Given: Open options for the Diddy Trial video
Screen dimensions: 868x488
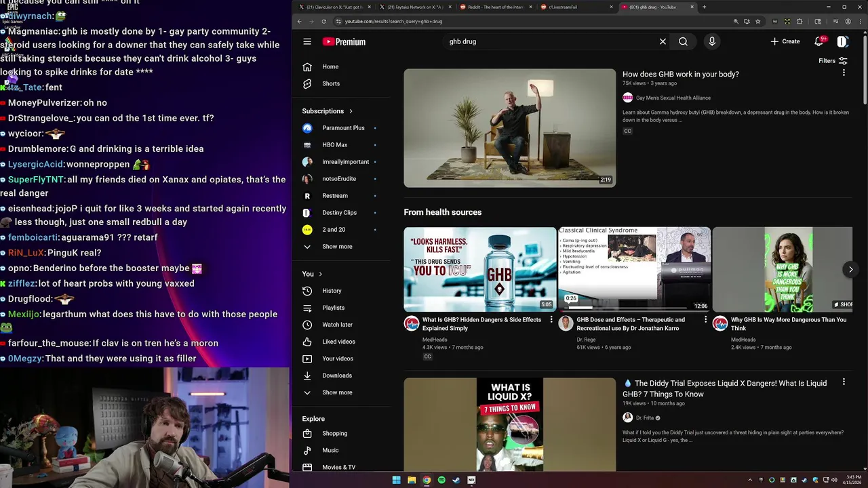Looking at the screenshot, I should (x=844, y=382).
